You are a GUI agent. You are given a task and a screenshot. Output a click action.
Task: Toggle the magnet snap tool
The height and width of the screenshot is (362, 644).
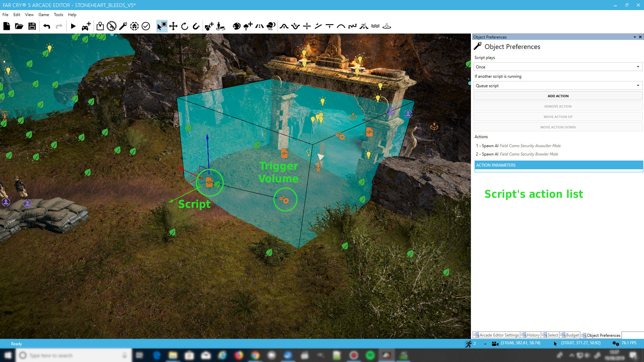tap(196, 26)
